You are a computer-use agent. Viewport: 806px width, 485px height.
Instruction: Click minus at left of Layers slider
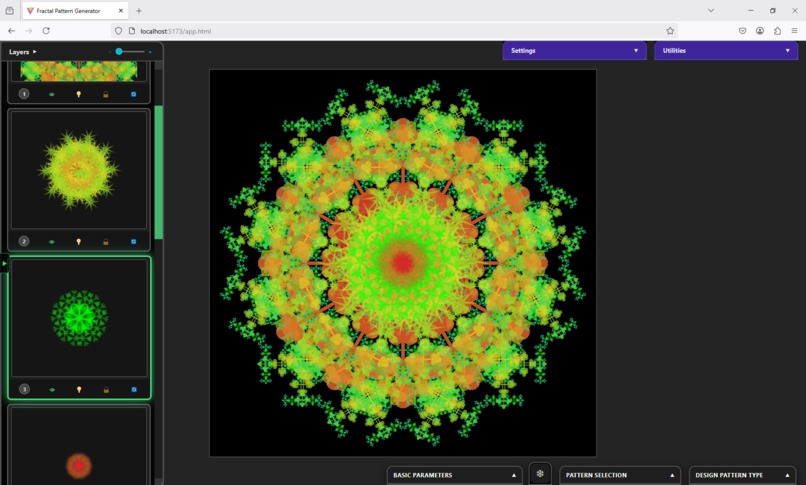(x=109, y=52)
